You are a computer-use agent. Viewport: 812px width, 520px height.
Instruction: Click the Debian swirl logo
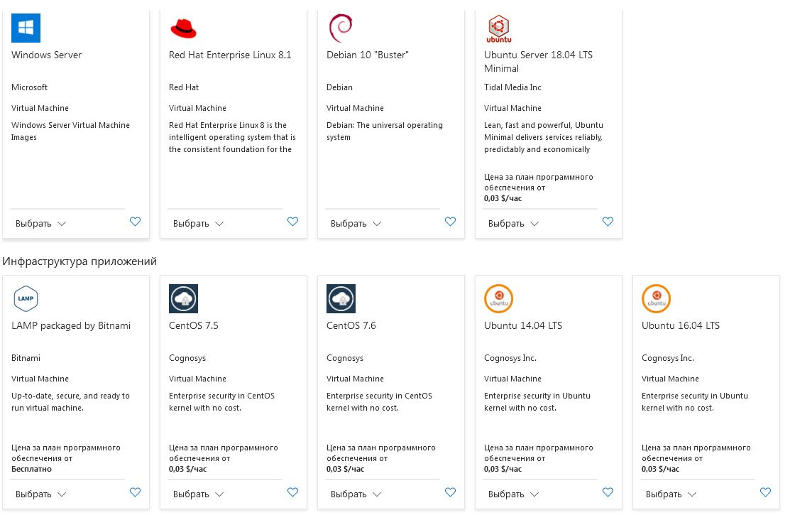click(x=340, y=28)
